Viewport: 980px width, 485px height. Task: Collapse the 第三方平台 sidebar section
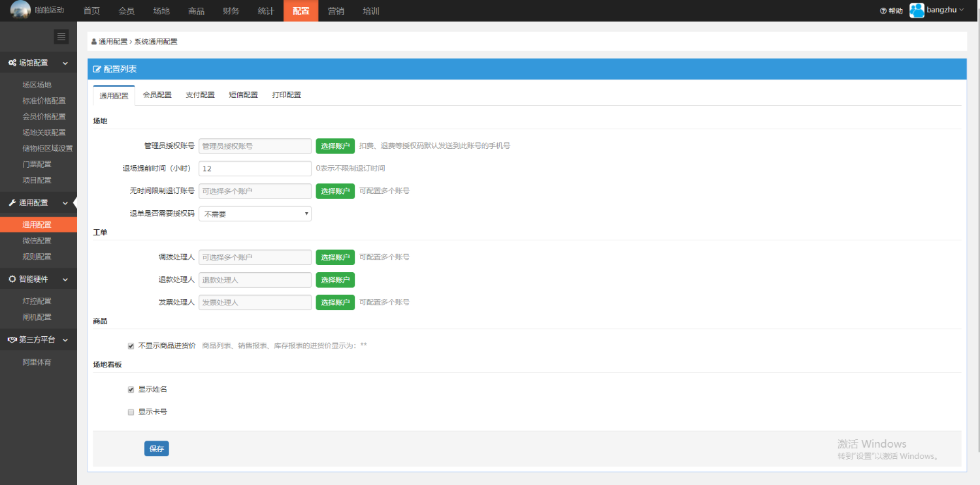(65, 339)
